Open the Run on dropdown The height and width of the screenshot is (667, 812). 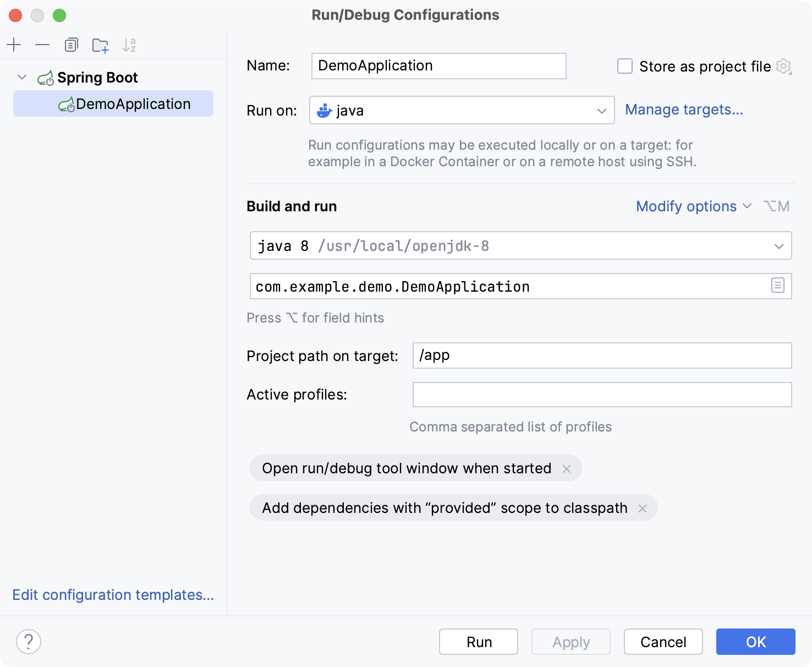tap(602, 110)
